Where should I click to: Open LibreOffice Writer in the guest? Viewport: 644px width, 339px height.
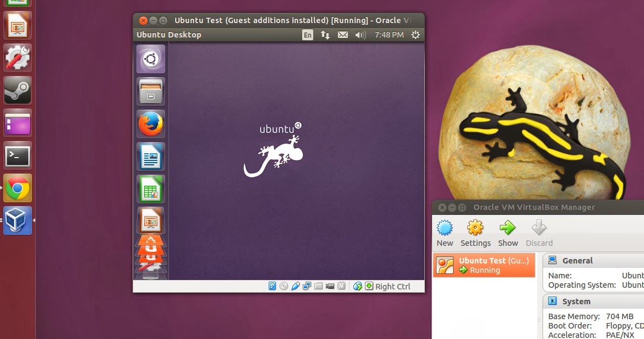pyautogui.click(x=150, y=157)
